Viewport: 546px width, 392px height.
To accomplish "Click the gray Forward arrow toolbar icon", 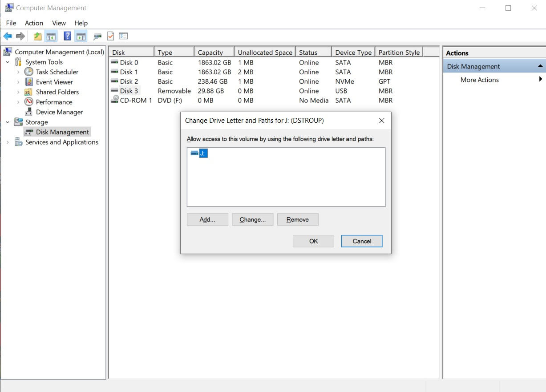I will coord(20,36).
